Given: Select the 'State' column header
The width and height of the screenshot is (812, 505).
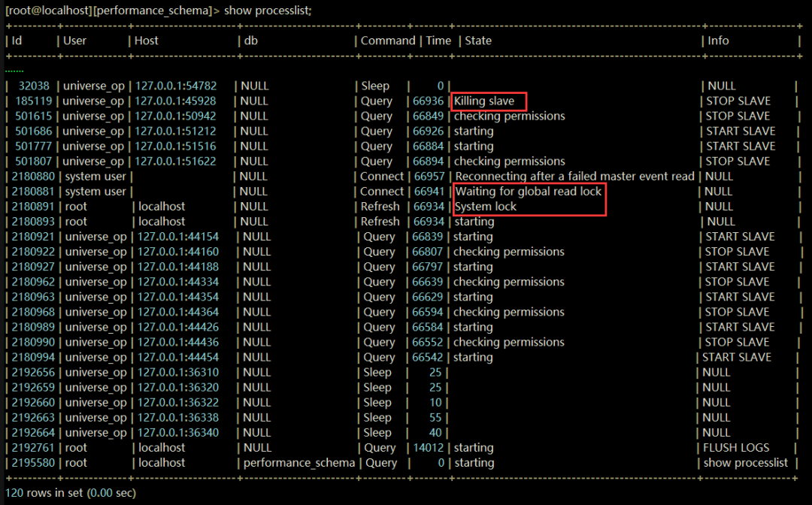Looking at the screenshot, I should pyautogui.click(x=478, y=41).
